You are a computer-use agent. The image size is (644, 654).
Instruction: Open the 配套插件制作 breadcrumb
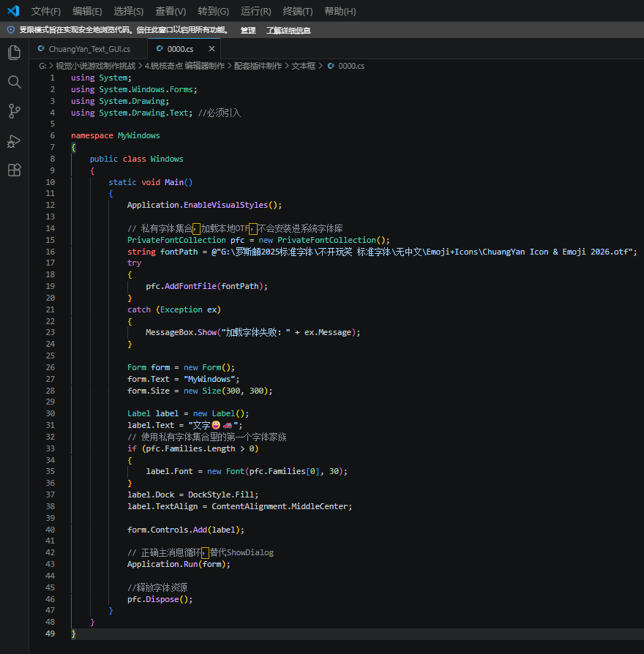[258, 66]
